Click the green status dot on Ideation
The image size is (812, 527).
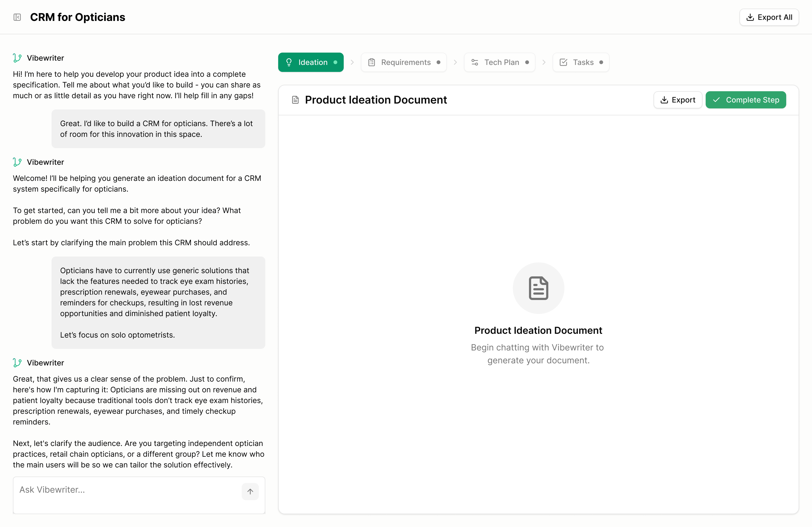click(335, 62)
